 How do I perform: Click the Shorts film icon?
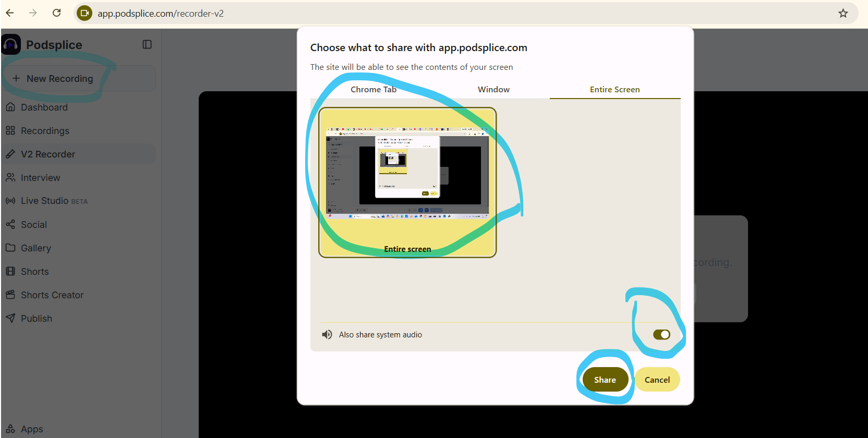(x=10, y=271)
